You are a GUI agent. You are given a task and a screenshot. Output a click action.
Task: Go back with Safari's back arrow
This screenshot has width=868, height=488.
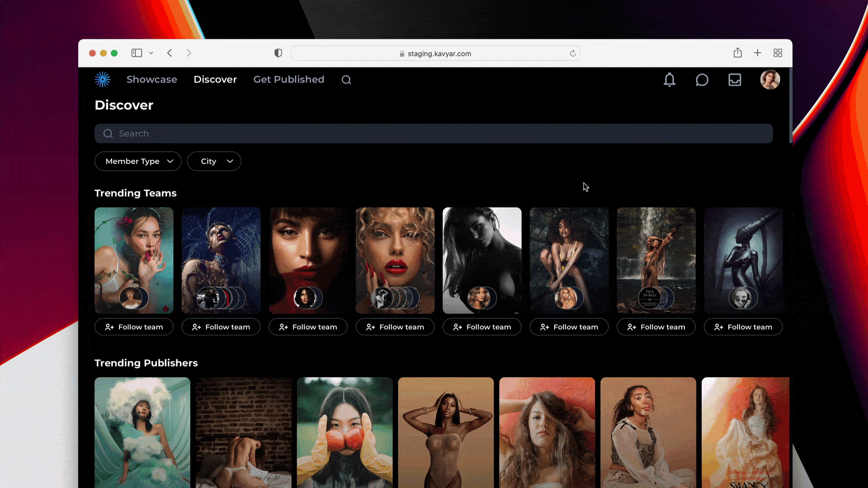[170, 53]
